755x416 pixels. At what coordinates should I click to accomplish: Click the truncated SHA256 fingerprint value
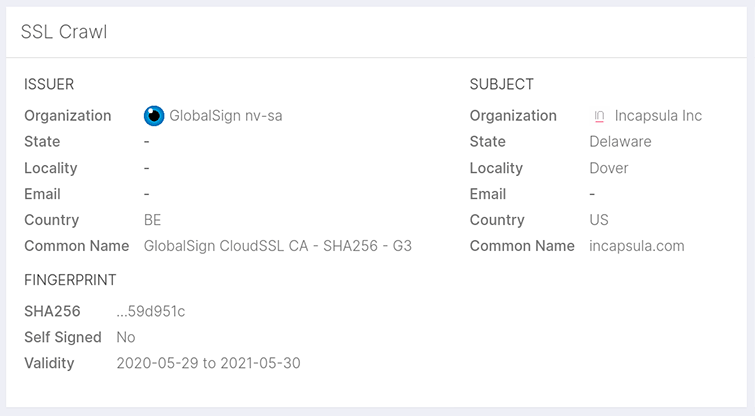[x=151, y=311]
